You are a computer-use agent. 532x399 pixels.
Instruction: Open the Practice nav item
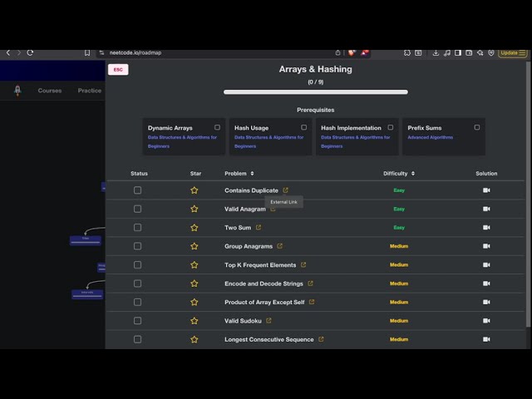click(90, 91)
